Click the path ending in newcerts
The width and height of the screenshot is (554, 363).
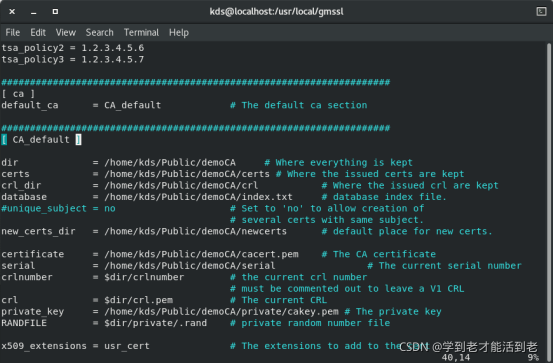[195, 231]
